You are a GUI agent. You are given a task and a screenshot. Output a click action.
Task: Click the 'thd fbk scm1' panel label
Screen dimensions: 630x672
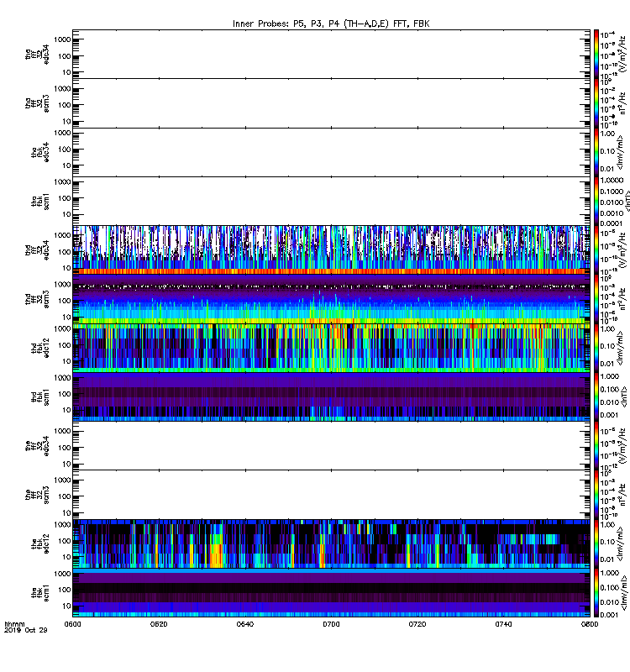click(40, 396)
